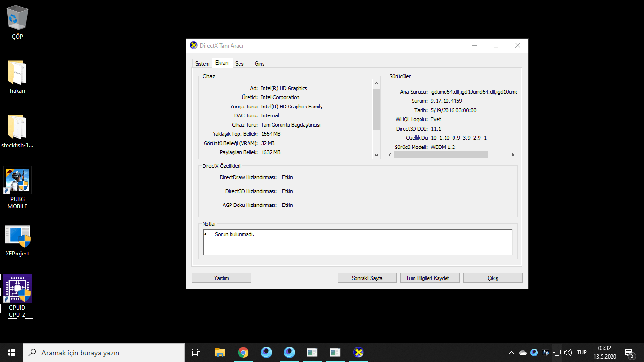The height and width of the screenshot is (362, 644).
Task: Click the WHQL Logolu value "Evet"
Action: (436, 119)
